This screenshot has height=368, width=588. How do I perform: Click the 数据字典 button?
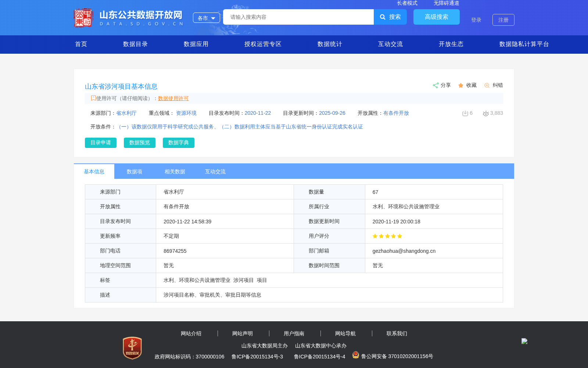click(179, 143)
